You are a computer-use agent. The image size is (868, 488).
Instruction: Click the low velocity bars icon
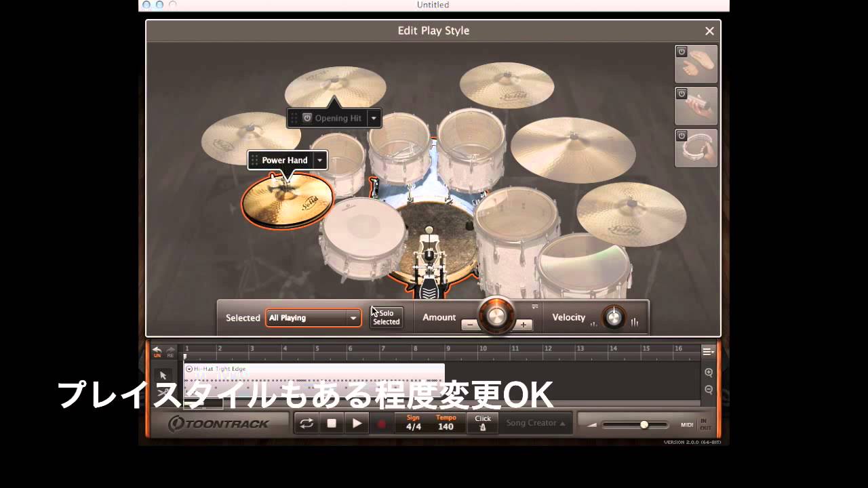point(594,323)
